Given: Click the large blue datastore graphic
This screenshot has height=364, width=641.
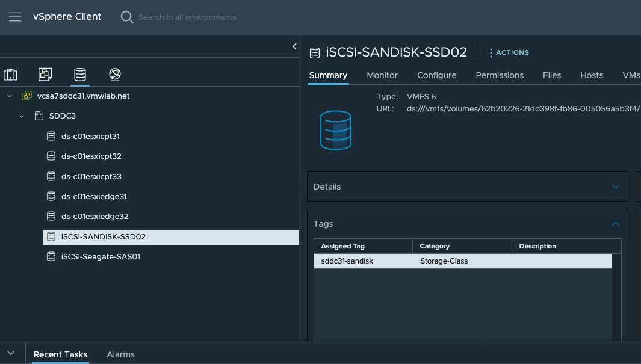Looking at the screenshot, I should point(336,131).
